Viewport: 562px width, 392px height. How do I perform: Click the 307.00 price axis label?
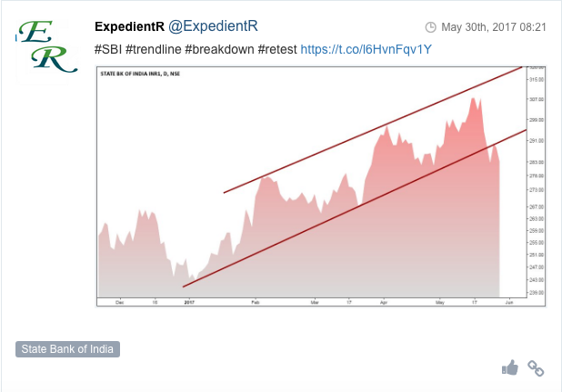pos(537,99)
